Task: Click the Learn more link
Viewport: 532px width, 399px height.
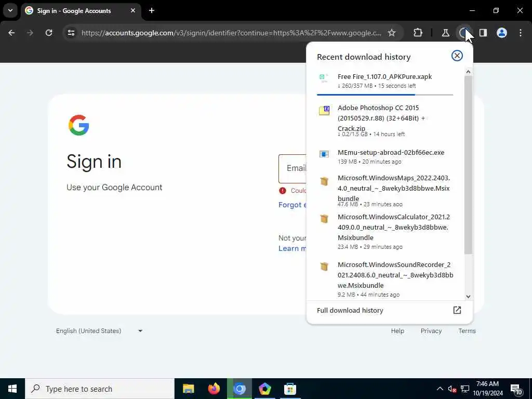Action: pyautogui.click(x=292, y=248)
